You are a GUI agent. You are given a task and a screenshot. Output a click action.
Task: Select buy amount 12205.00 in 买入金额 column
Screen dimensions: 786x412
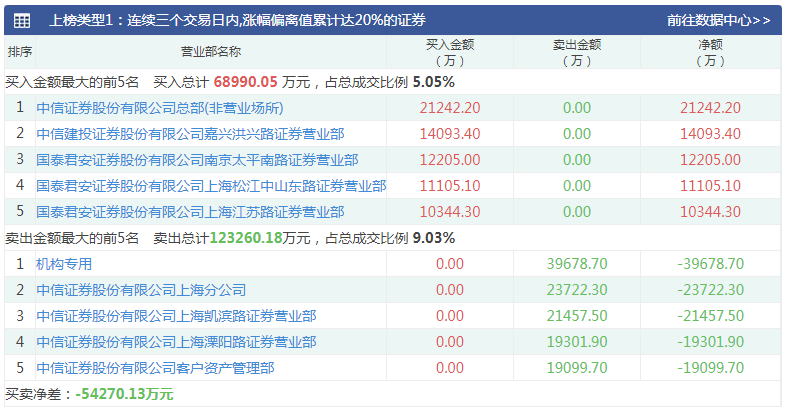450,160
